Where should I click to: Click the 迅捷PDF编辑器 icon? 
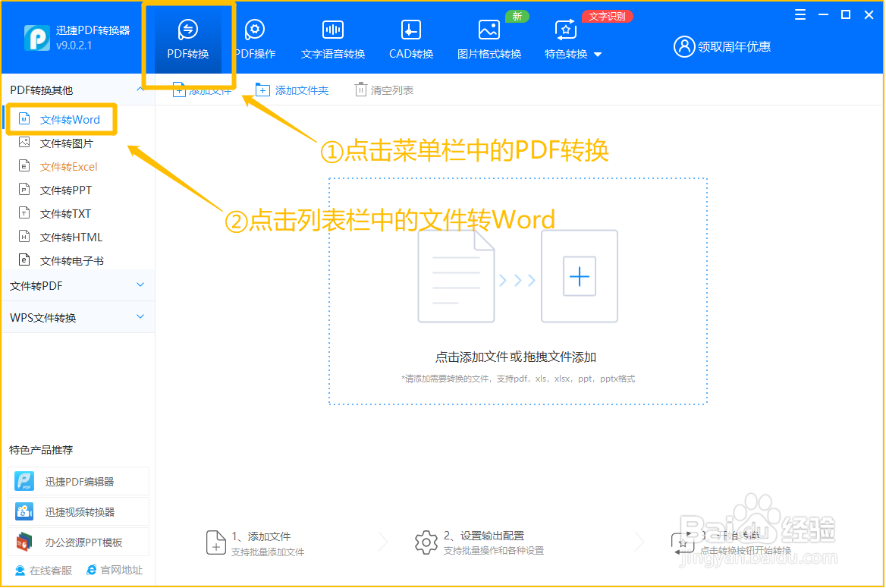click(x=24, y=481)
